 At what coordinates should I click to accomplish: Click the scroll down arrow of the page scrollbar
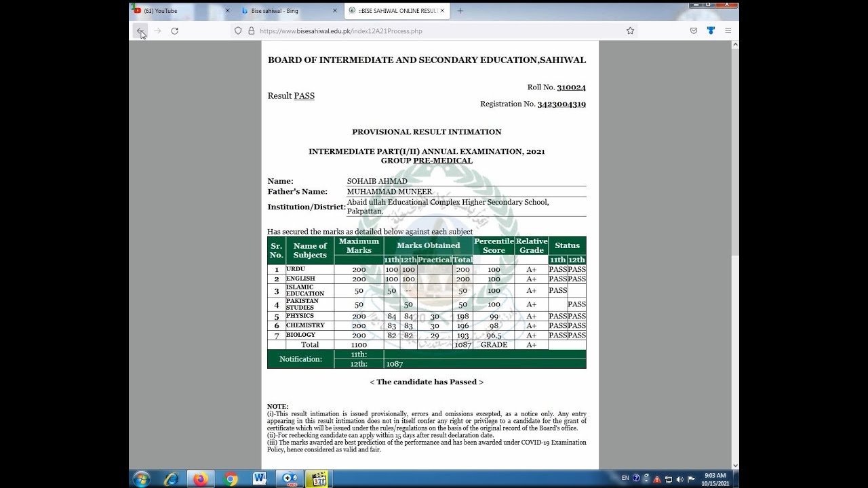click(735, 466)
